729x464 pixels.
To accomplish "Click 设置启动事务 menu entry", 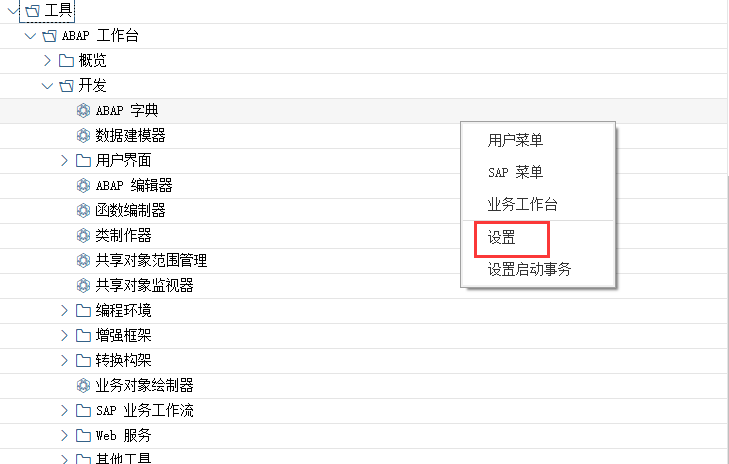I will click(529, 269).
